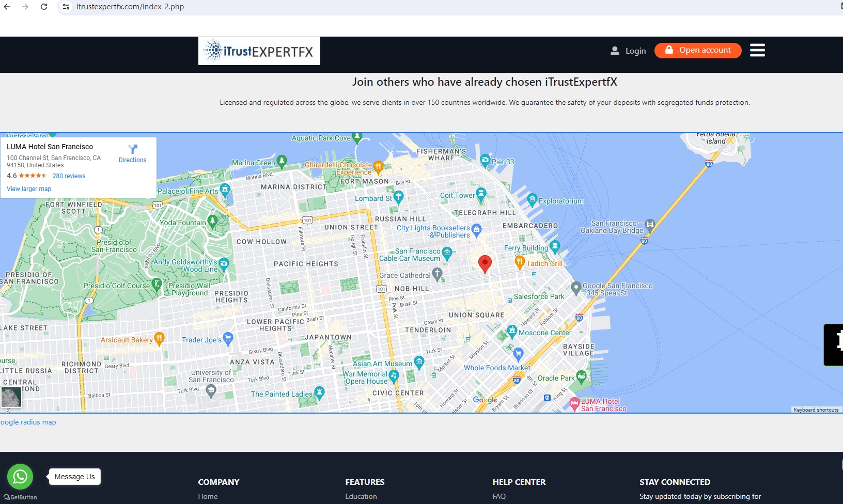Open the hamburger navigation menu

pos(757,50)
